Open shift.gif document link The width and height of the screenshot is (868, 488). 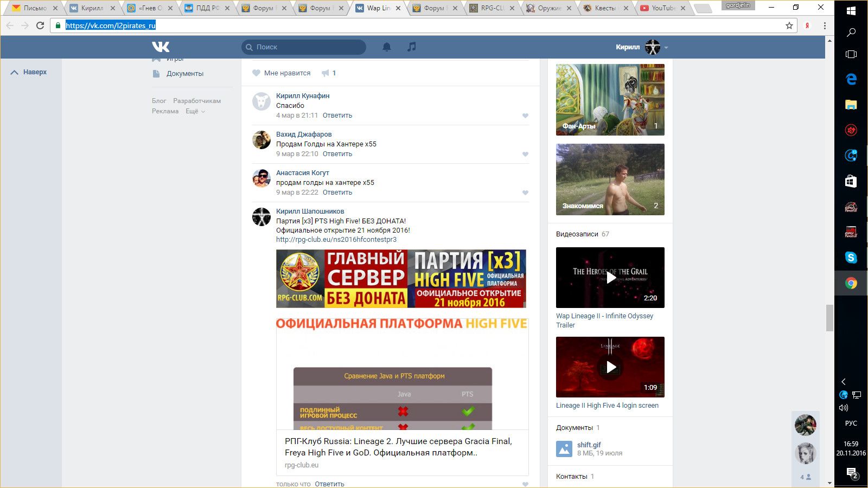pos(589,445)
